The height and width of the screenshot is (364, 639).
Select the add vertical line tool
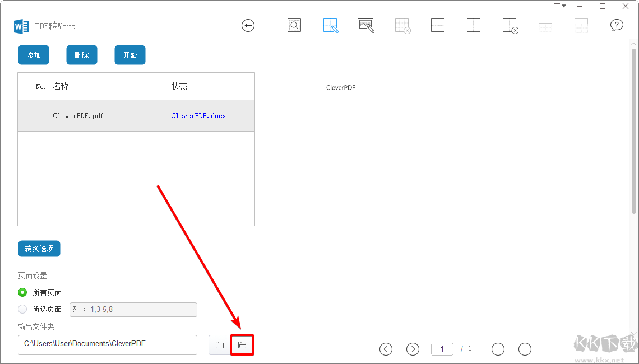(x=474, y=25)
